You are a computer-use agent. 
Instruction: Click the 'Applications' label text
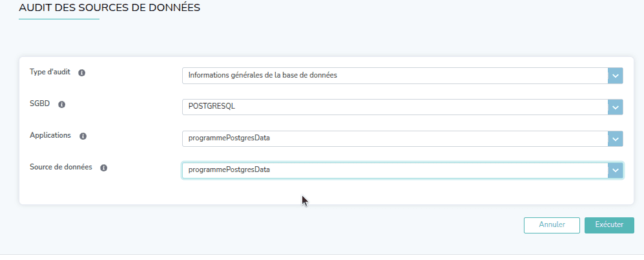(50, 135)
